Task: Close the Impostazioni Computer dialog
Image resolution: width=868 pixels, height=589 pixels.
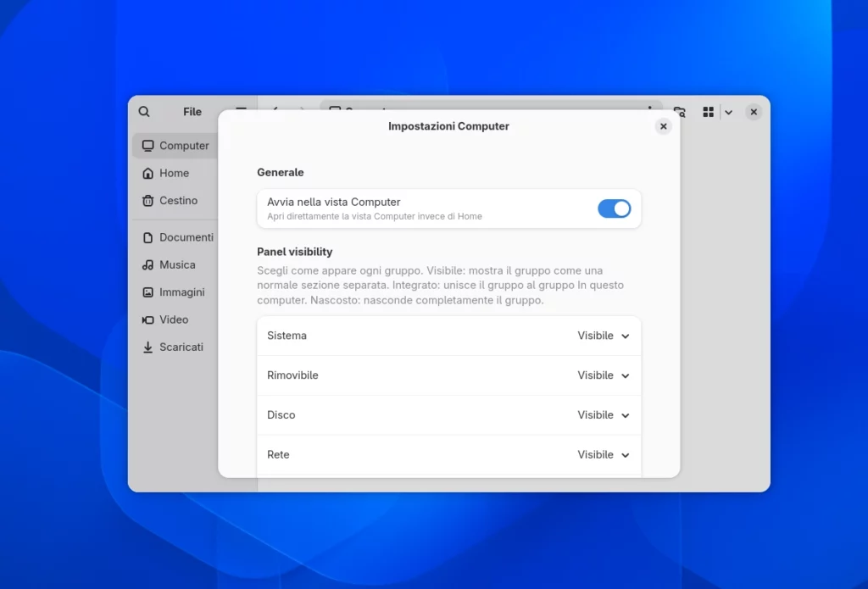Action: (663, 126)
